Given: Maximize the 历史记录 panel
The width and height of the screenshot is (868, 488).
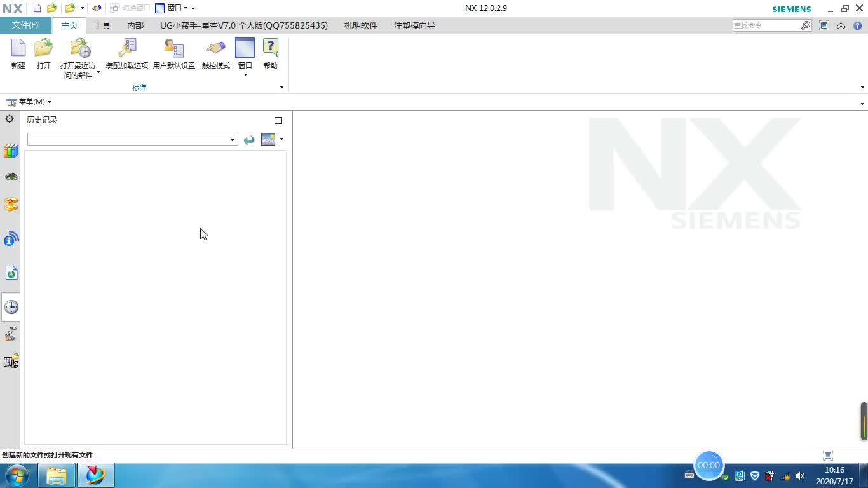Looking at the screenshot, I should (278, 120).
